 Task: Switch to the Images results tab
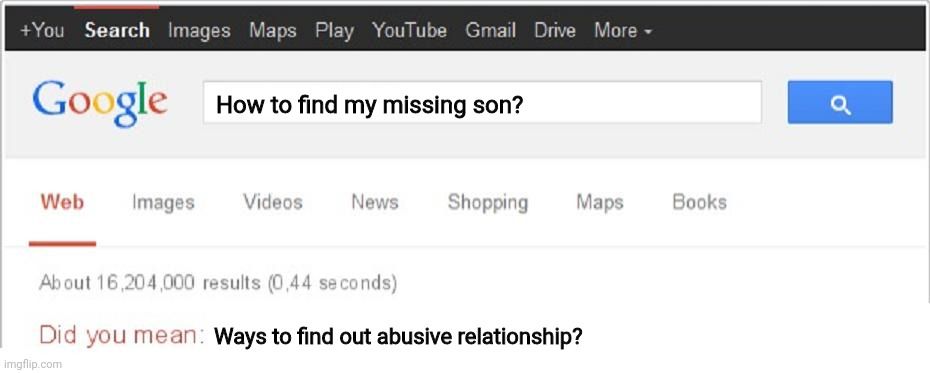tap(163, 202)
